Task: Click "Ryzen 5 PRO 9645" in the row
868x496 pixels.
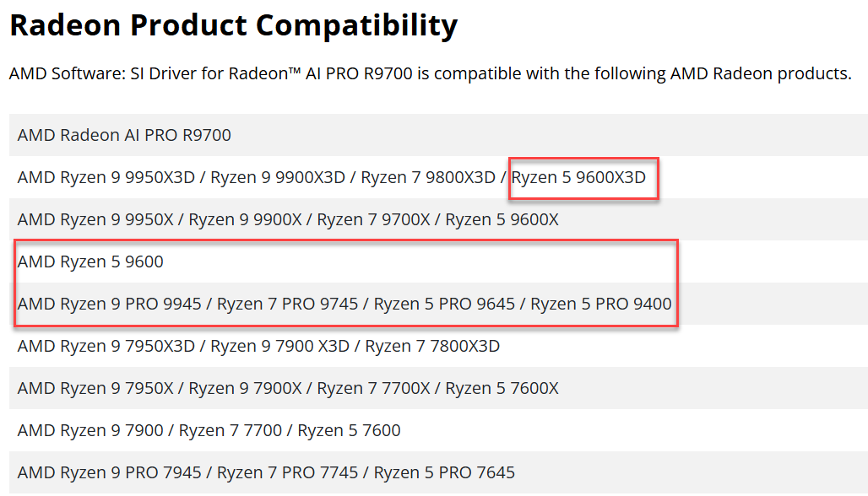Action: point(444,304)
